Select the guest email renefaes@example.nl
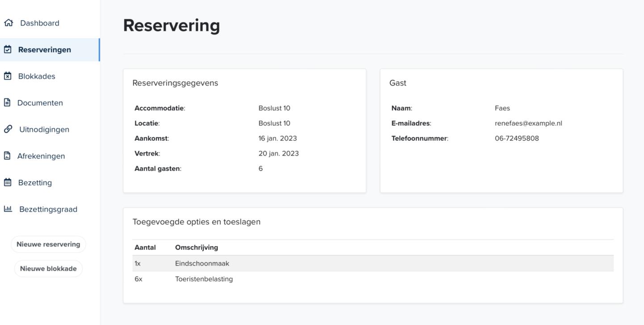Screen dimensions: 644x325 coord(528,123)
